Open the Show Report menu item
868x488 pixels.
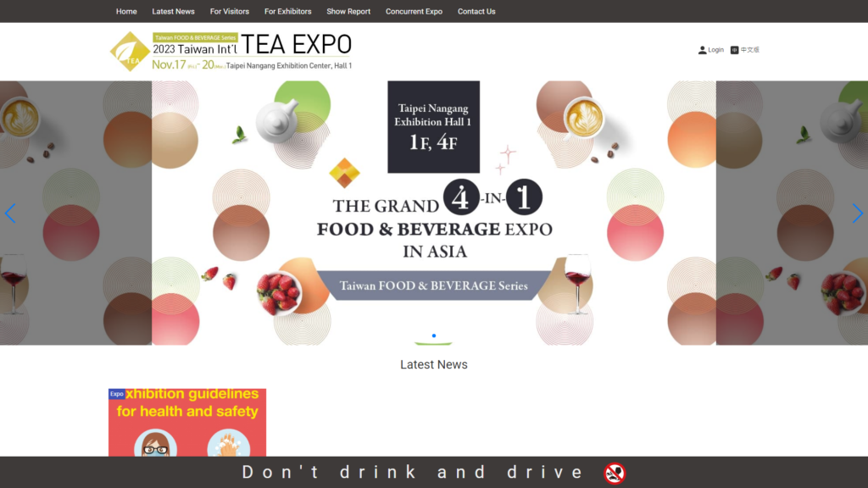[x=348, y=12]
